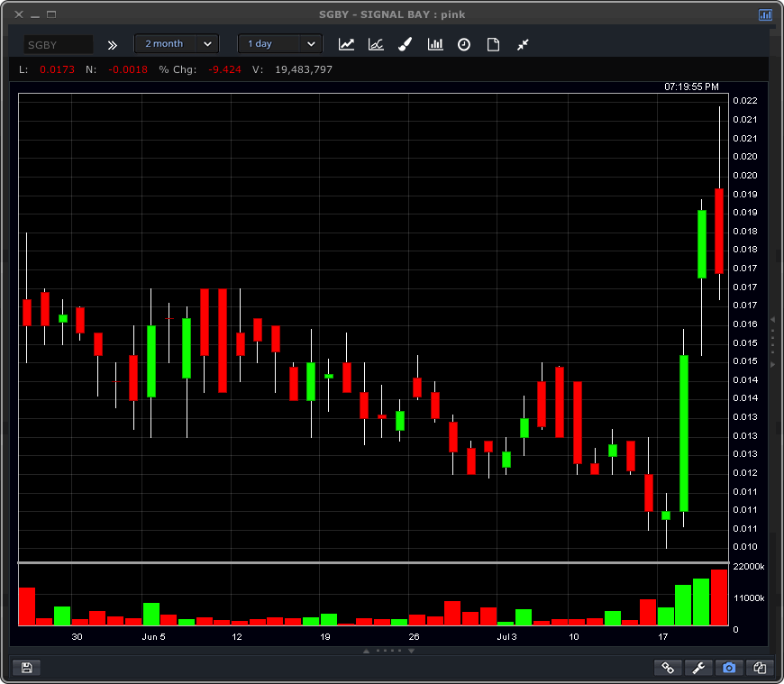Click the duplicate window icon at bottom right
This screenshot has height=684, width=784.
(x=760, y=668)
